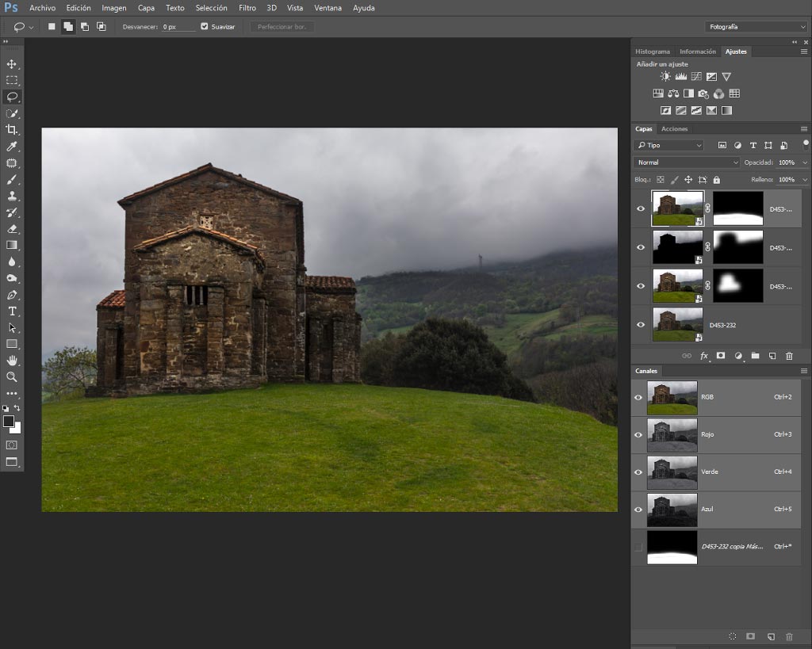Hide the D453-232 bottom layer

pyautogui.click(x=641, y=325)
